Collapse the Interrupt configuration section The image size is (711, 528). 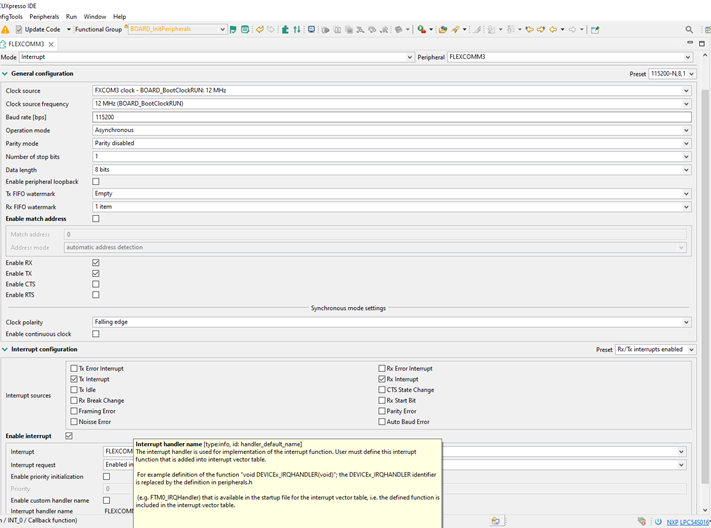(x=5, y=349)
